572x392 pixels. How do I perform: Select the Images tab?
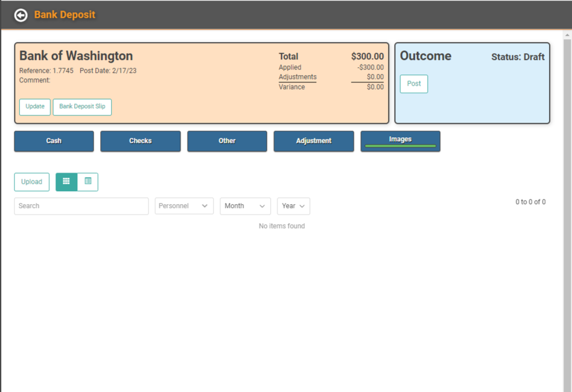point(400,141)
